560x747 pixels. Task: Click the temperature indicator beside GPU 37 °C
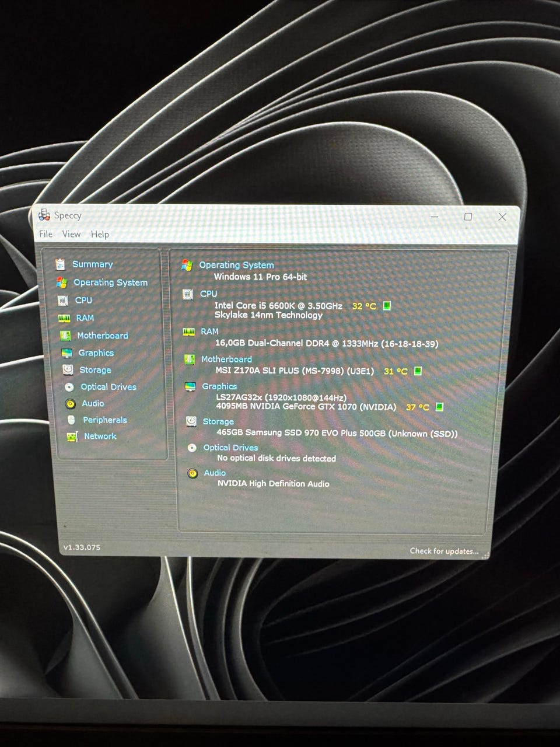pos(439,407)
